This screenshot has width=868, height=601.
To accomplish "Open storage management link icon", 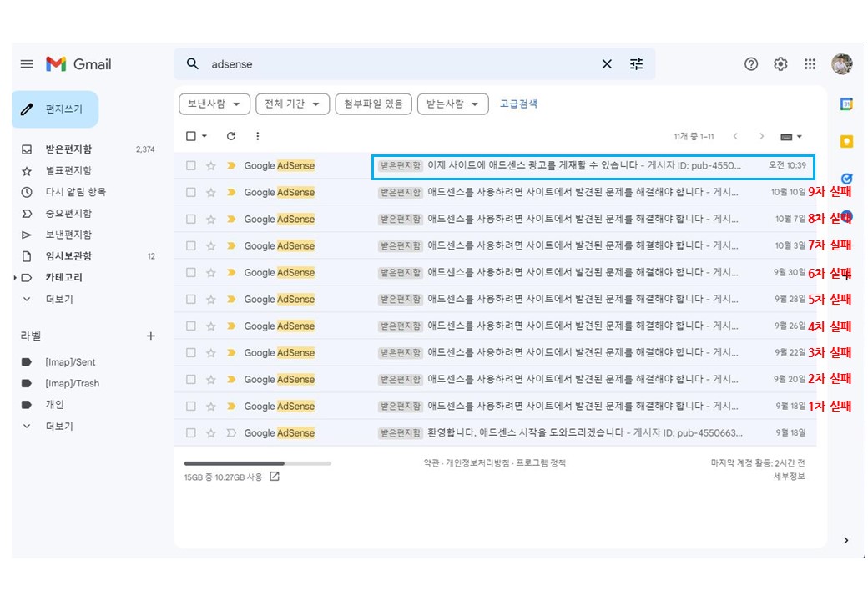I will (x=275, y=477).
